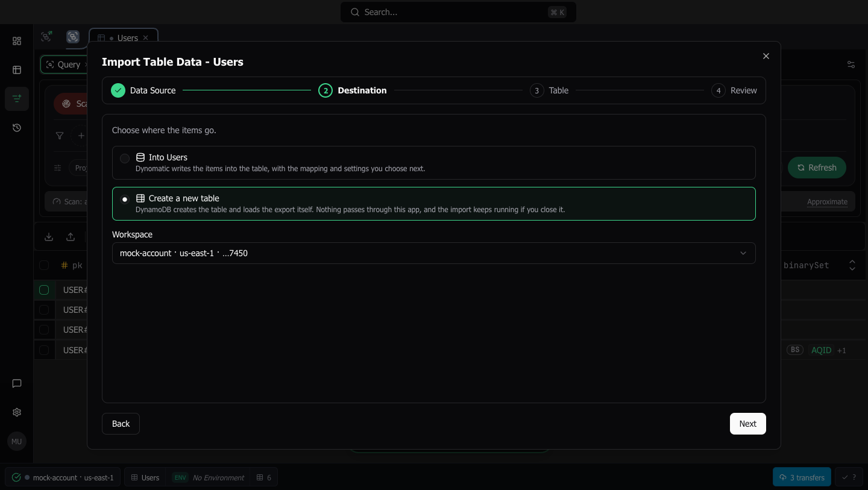The image size is (868, 490).
Task: Open the 3 transfers button
Action: coord(802,477)
